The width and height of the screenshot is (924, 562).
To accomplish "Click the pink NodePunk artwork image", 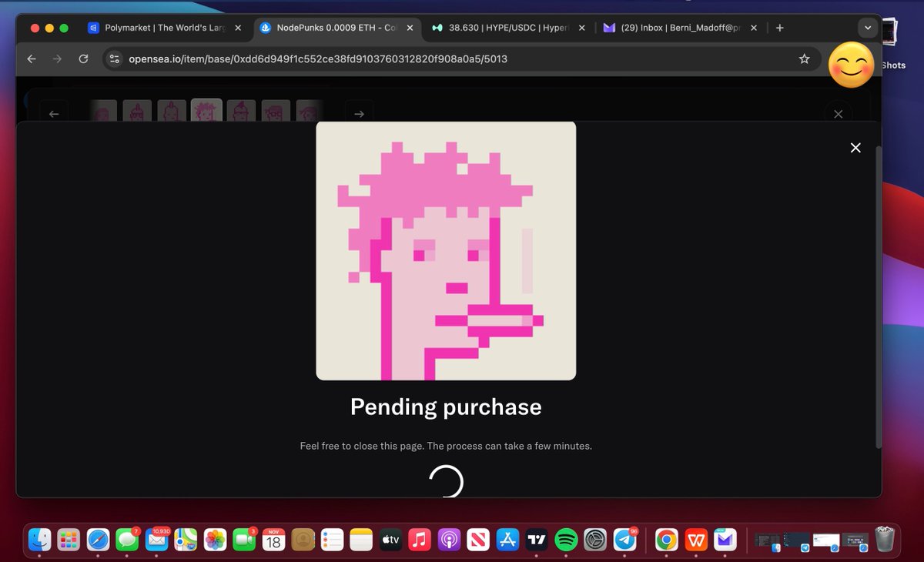I will click(x=446, y=251).
